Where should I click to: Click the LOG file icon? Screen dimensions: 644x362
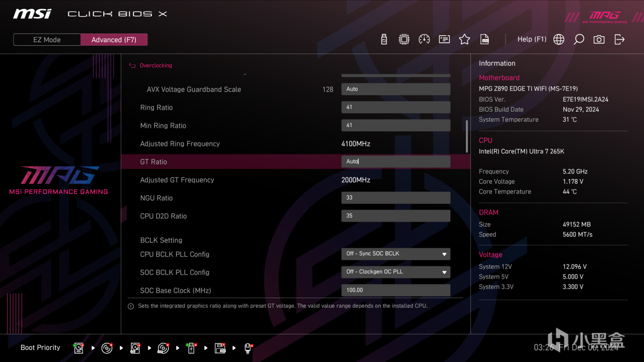[485, 39]
